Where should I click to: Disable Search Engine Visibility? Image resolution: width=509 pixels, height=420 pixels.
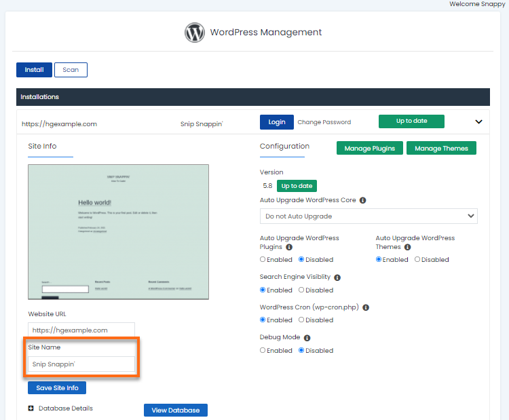[x=301, y=290]
